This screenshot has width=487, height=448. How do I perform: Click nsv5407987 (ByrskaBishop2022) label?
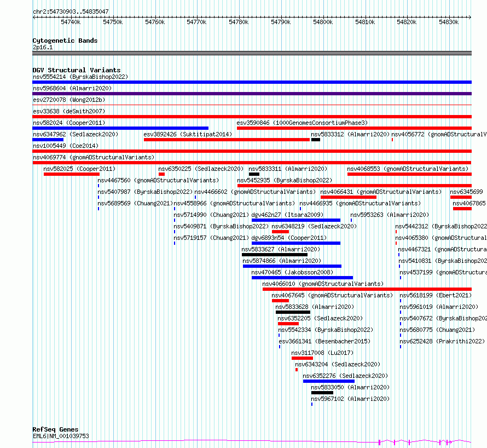click(x=145, y=192)
